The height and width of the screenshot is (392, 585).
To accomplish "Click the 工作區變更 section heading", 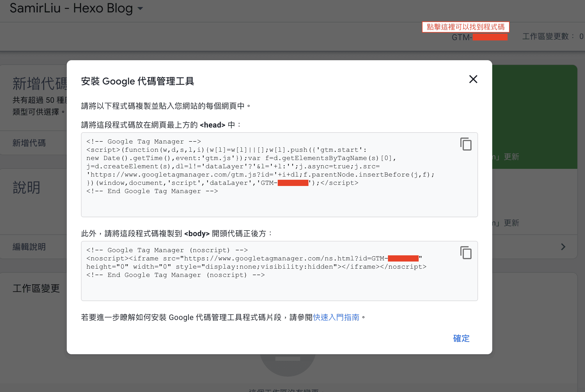I will [x=36, y=288].
